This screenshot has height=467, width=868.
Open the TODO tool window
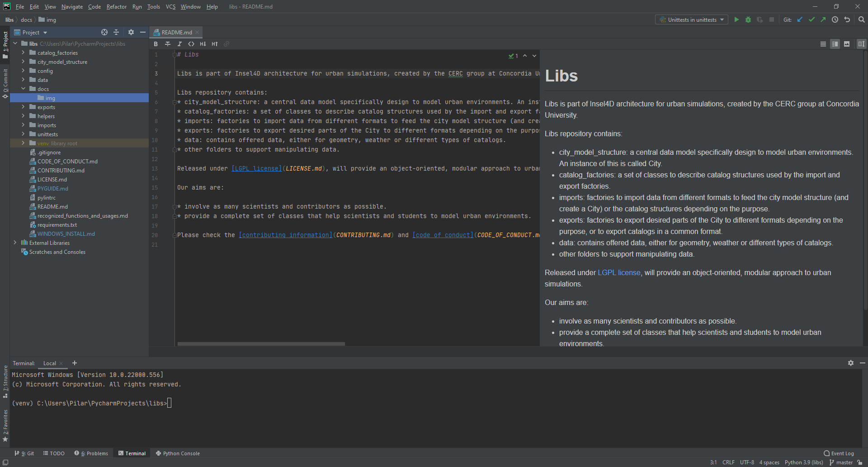coord(54,453)
